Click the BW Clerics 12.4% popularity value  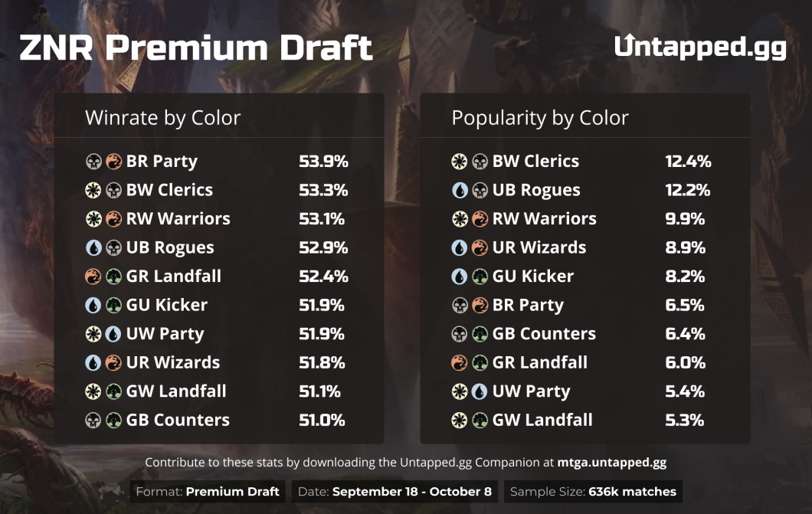click(x=688, y=162)
